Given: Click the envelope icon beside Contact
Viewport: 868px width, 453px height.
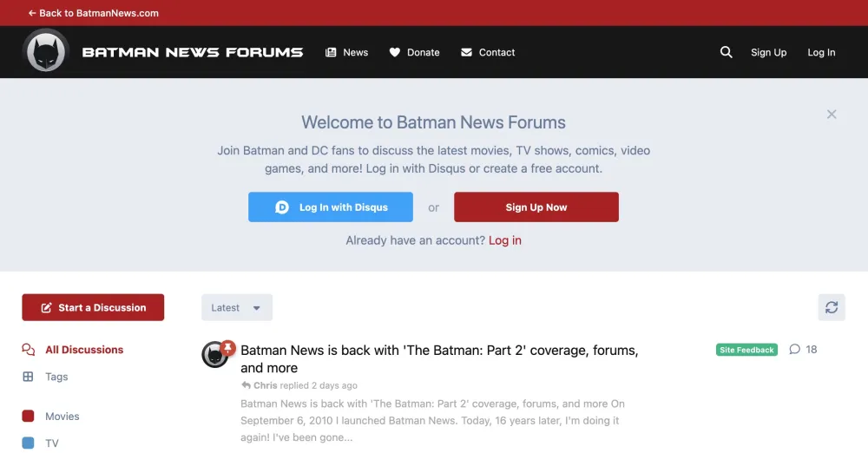Looking at the screenshot, I should pos(467,52).
